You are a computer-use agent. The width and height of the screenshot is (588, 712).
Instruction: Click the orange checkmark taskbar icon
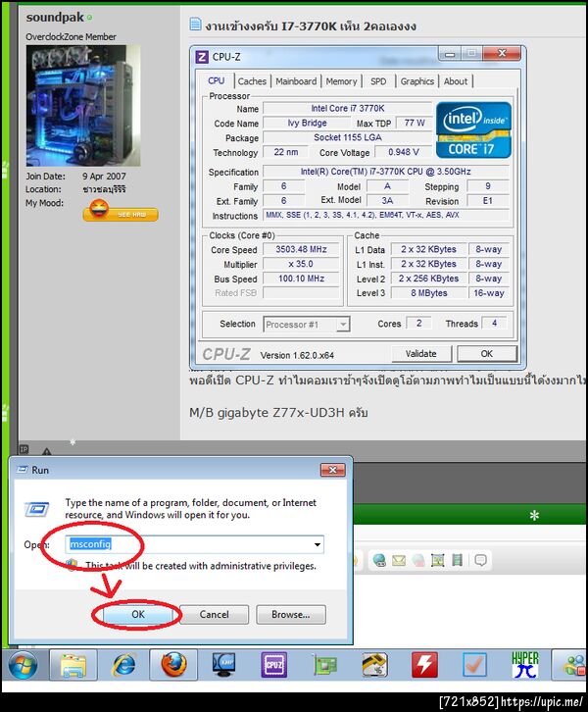(474, 665)
